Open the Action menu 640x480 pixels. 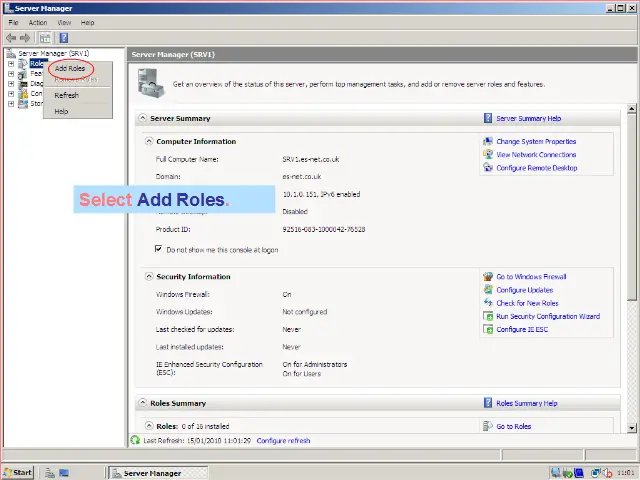click(38, 22)
